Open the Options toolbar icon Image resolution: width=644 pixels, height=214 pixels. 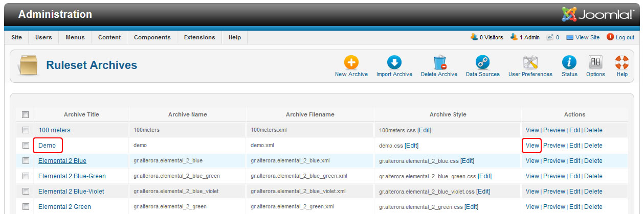(x=595, y=63)
